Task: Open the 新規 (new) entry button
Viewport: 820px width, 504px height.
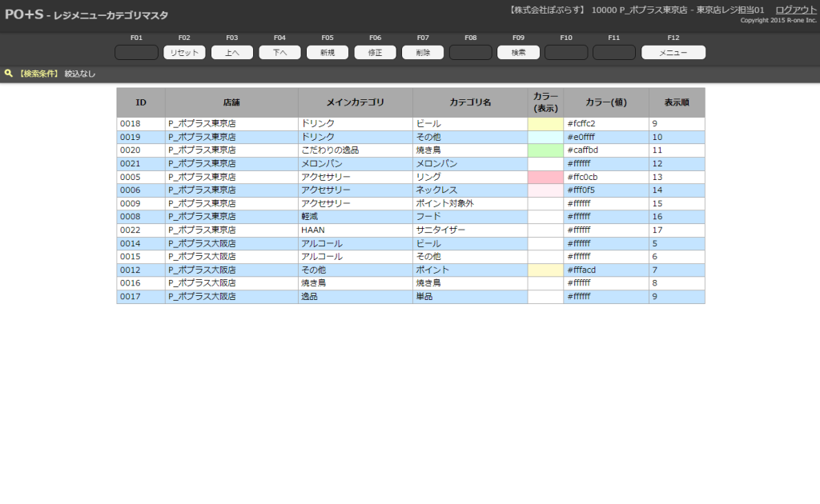Action: pos(328,53)
